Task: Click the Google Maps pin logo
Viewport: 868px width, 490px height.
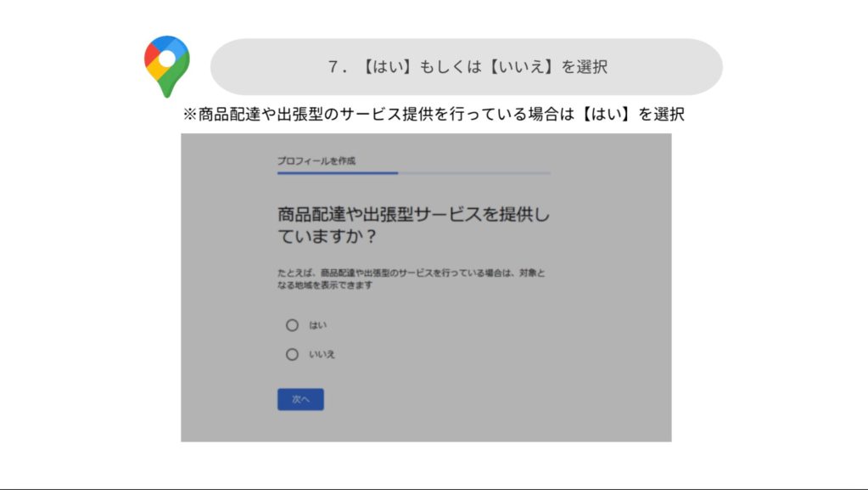Action: coord(166,66)
